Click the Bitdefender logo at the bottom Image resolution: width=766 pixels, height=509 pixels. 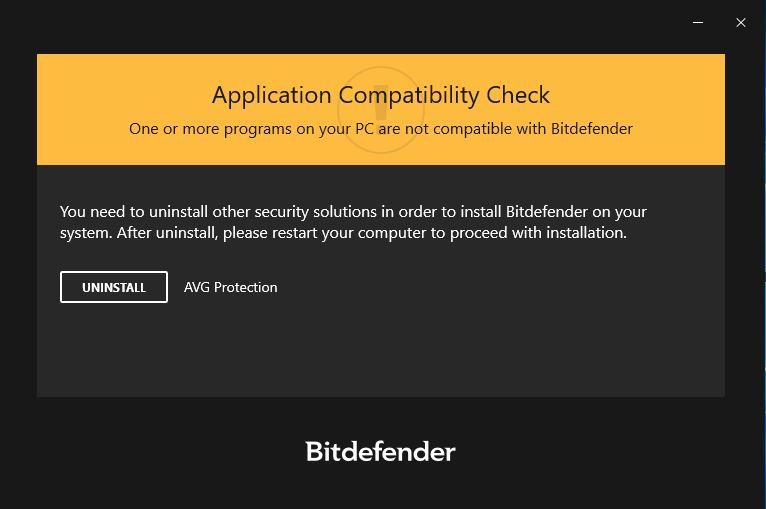click(381, 451)
